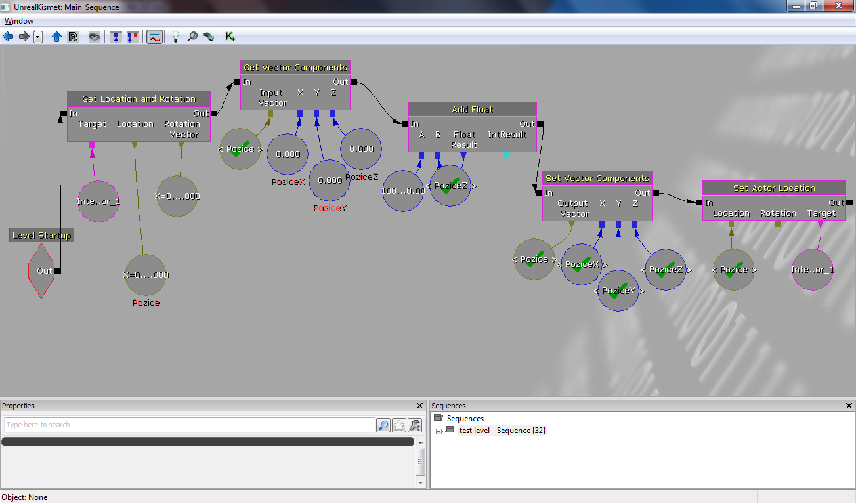Open the search magnifier tool
Image resolution: width=856 pixels, height=504 pixels.
coord(192,37)
